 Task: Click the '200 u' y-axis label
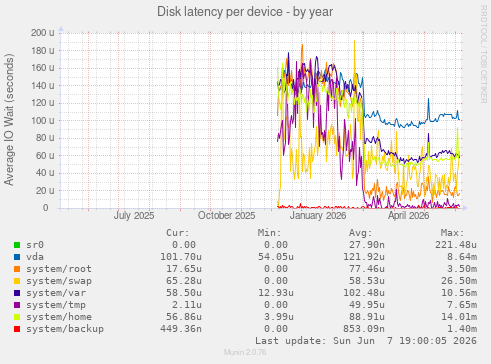click(x=43, y=33)
